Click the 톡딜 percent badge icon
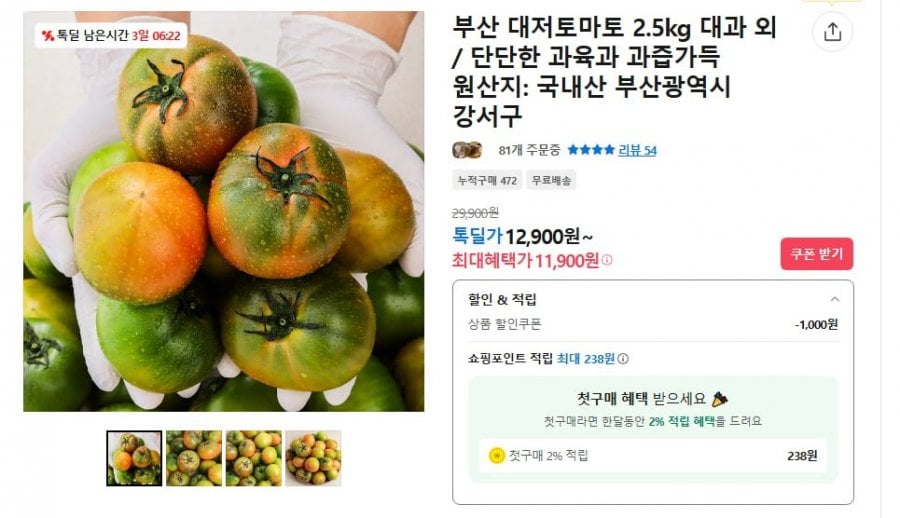Viewport: 900px width, 518px height. tap(48, 36)
